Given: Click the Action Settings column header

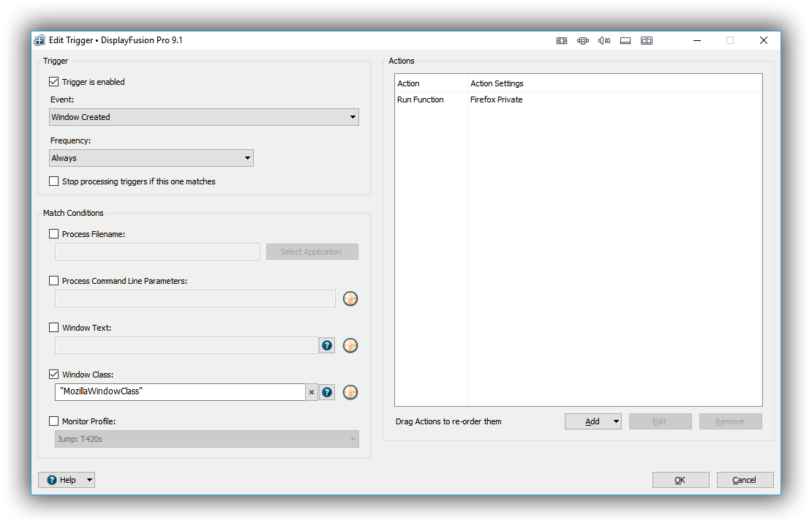Looking at the screenshot, I should (x=497, y=83).
